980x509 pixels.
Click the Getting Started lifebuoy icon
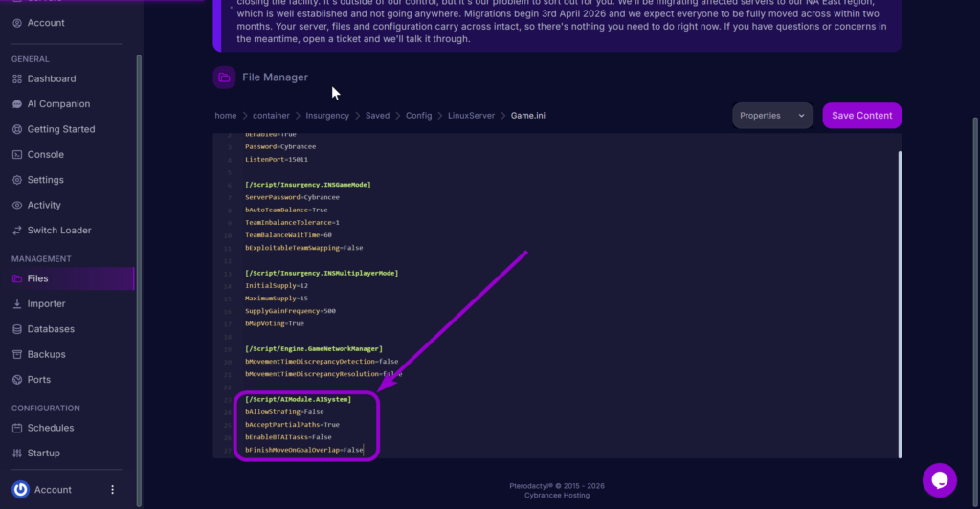tap(17, 129)
